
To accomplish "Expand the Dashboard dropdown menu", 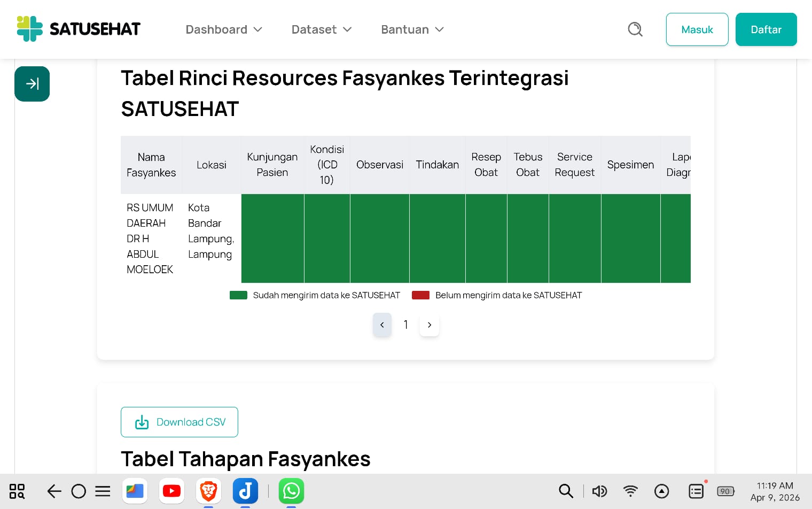I will 224,29.
